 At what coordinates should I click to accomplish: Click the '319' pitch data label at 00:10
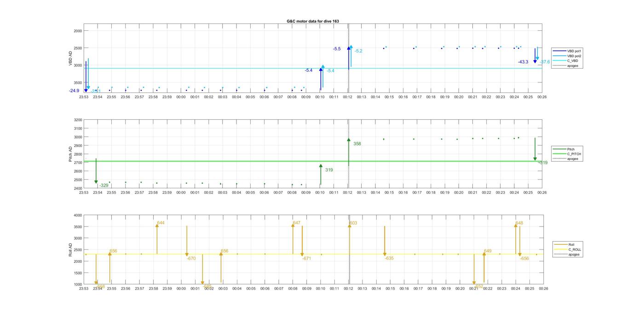pos(329,170)
